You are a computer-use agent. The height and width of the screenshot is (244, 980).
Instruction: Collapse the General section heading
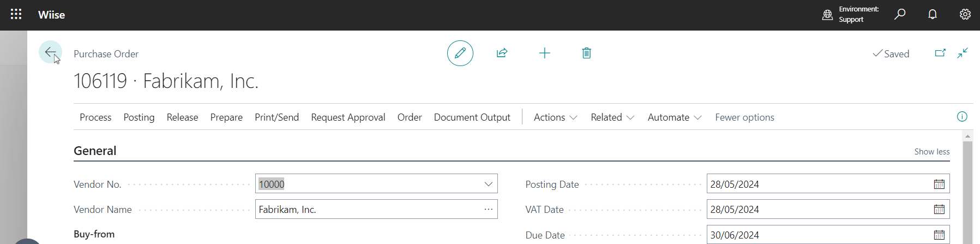95,151
